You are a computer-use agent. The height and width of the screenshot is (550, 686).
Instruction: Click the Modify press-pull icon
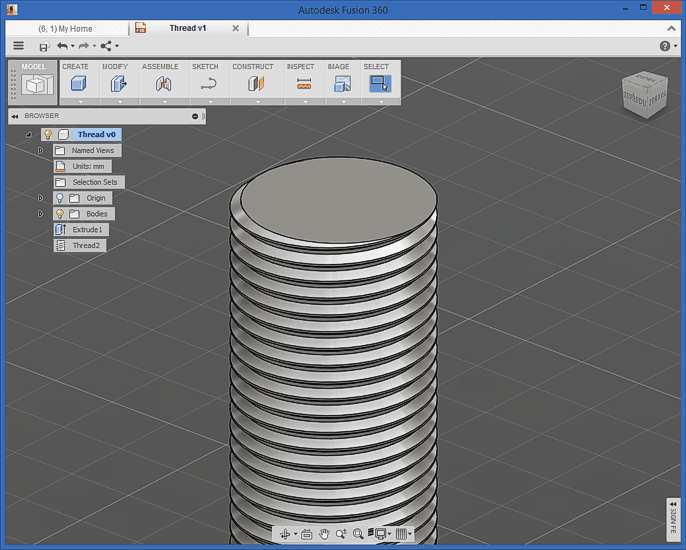pos(118,85)
